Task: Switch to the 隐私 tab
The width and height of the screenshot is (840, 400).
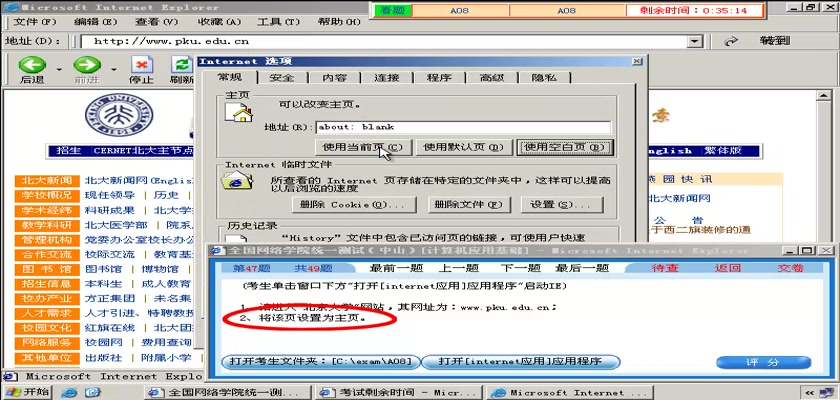Action: (544, 78)
